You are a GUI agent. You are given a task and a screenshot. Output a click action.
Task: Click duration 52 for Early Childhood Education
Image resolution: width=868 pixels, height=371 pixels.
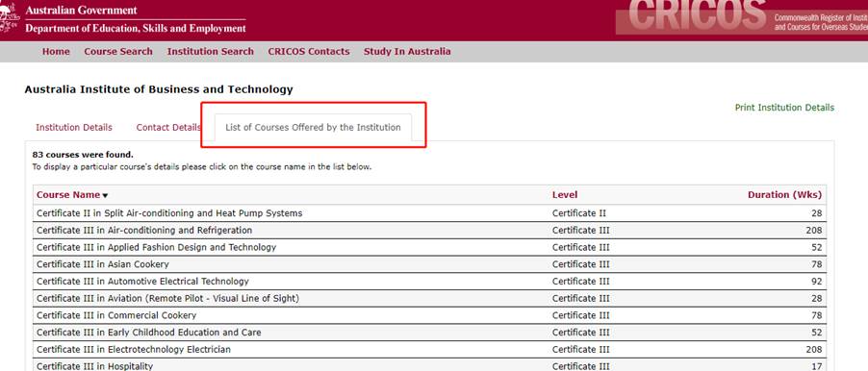817,333
